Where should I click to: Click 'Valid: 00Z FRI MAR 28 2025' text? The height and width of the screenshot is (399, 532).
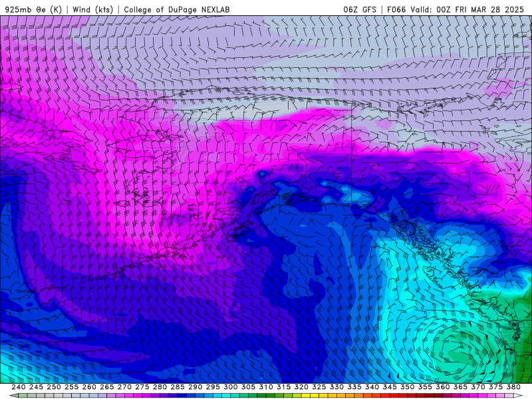point(467,9)
